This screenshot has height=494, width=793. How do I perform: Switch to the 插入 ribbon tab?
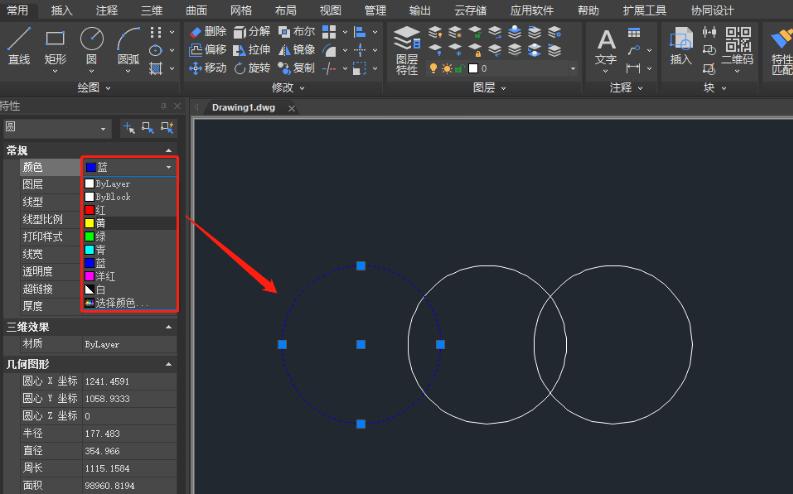(x=62, y=10)
